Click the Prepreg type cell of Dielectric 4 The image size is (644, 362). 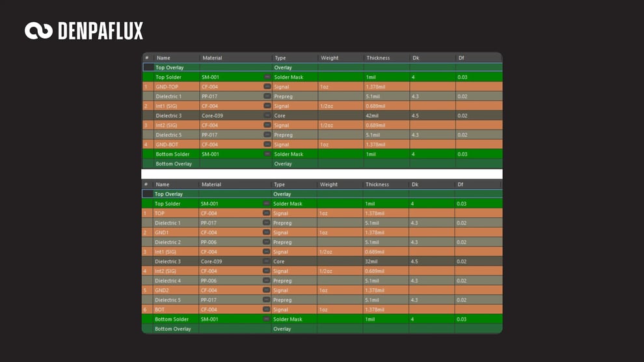[293, 281]
